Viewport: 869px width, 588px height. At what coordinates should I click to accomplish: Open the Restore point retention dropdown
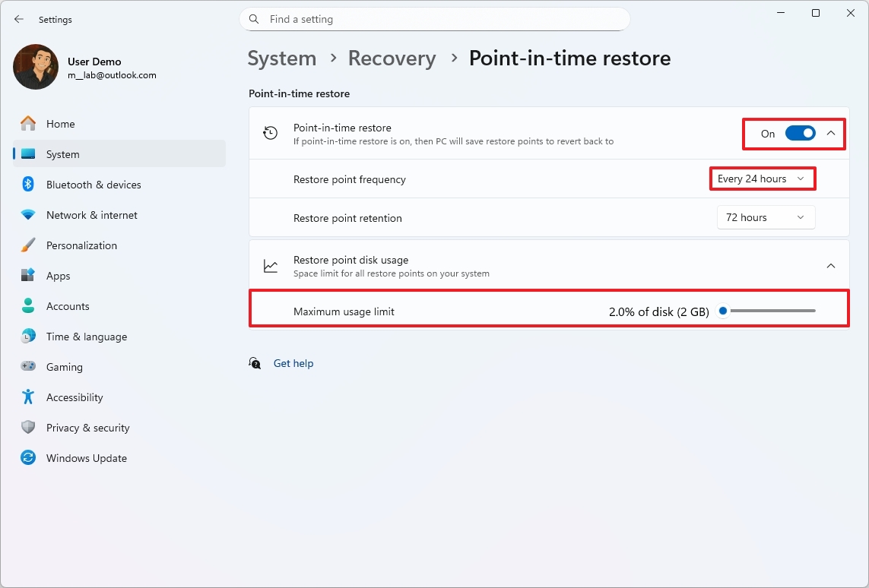[766, 217]
